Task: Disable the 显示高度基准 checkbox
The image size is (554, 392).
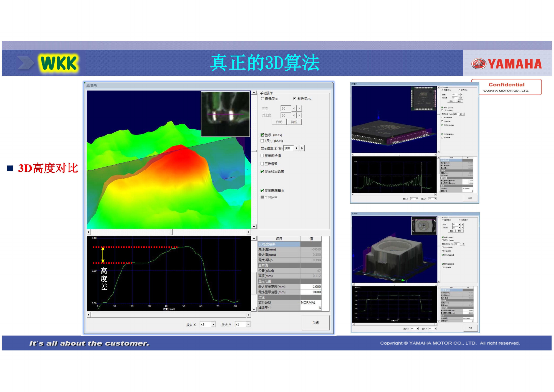Action: coord(262,191)
